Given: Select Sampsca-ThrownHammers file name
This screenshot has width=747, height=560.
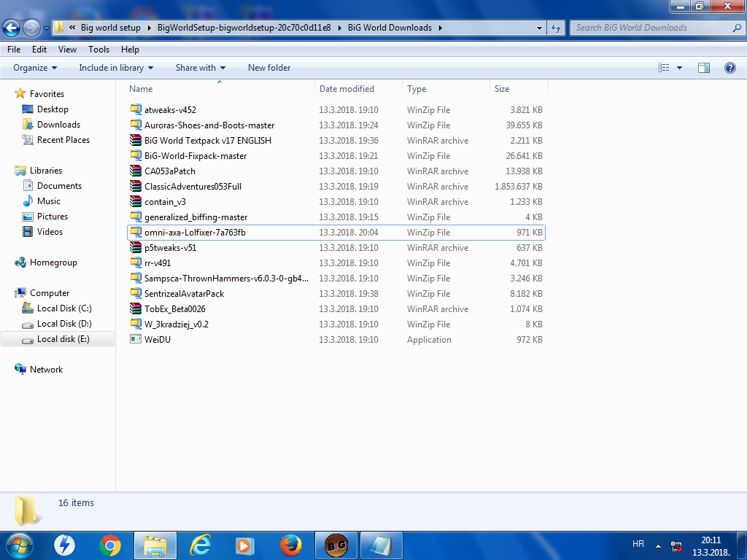Looking at the screenshot, I should 226,278.
